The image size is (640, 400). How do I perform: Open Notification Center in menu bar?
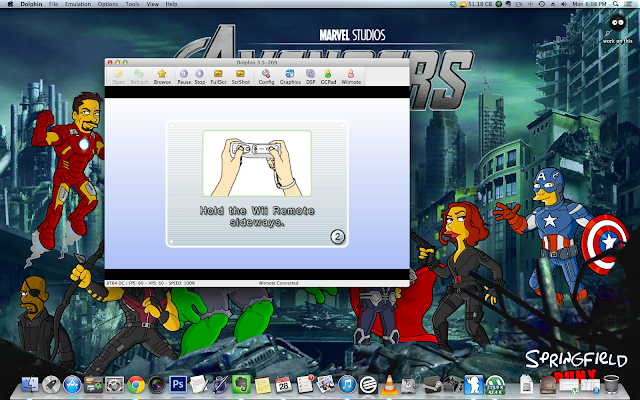[630, 4]
